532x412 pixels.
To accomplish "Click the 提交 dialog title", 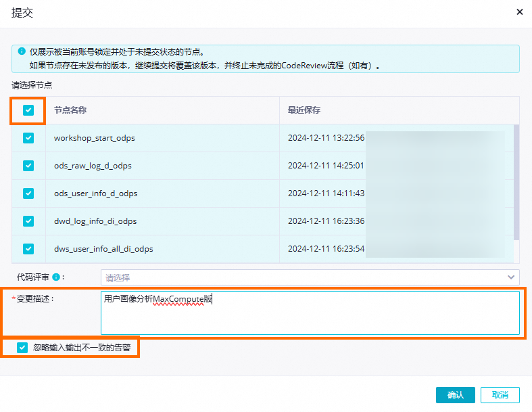I will (x=22, y=13).
